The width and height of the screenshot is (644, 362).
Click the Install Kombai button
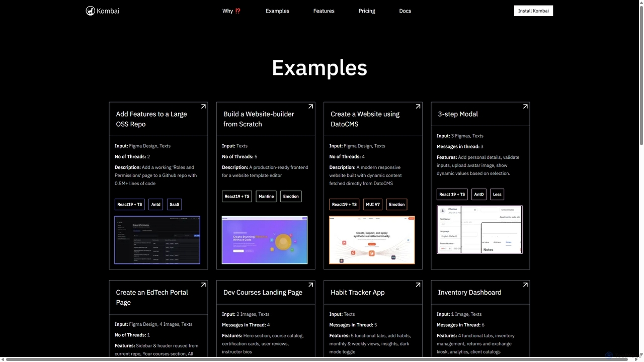pyautogui.click(x=533, y=11)
